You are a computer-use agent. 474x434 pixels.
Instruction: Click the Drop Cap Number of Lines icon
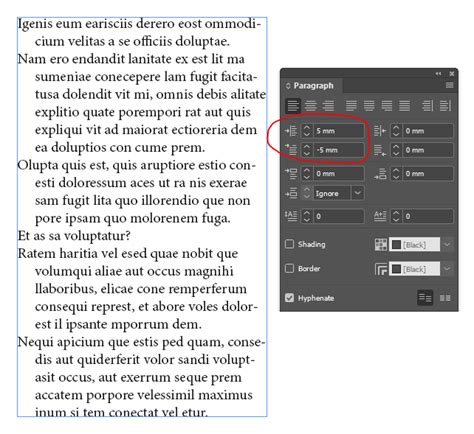tap(291, 216)
